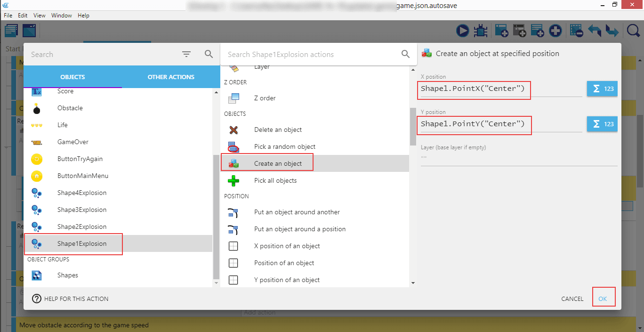The height and width of the screenshot is (332, 644).
Task: Click the Delete an object action
Action: point(278,130)
